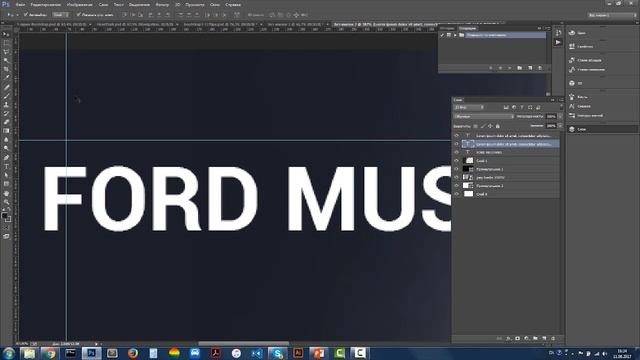Hide the Слой 1 layer
640x360 pixels.
tap(457, 160)
